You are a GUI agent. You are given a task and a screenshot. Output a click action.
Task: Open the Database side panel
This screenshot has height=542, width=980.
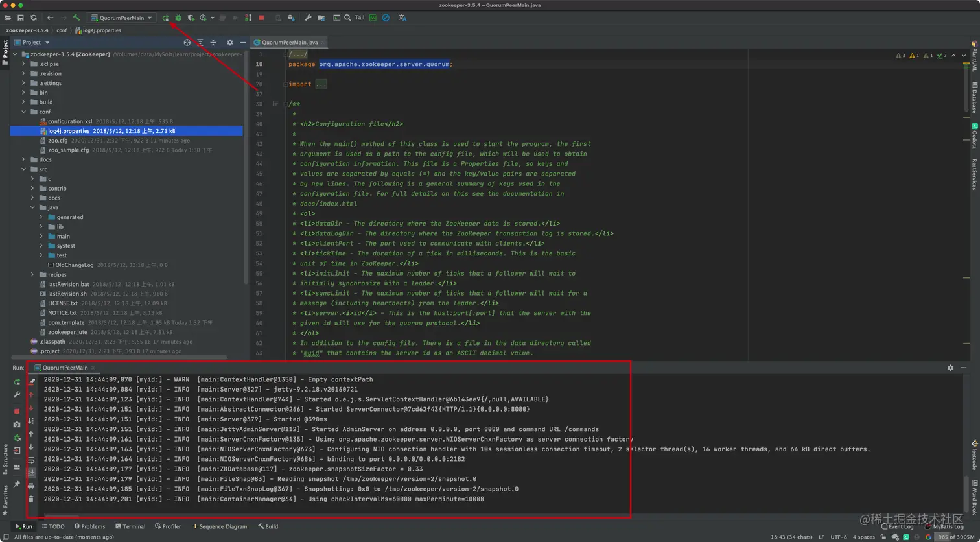(974, 97)
